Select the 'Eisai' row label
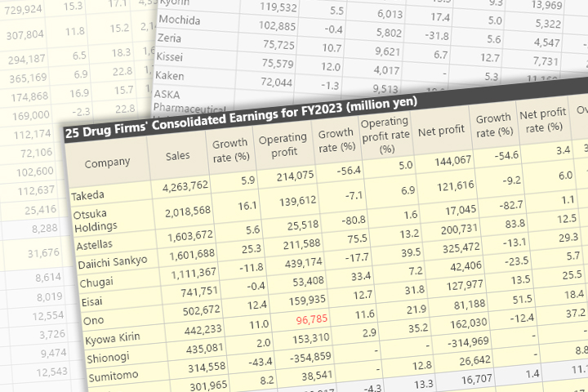The width and height of the screenshot is (588, 392). point(91,300)
